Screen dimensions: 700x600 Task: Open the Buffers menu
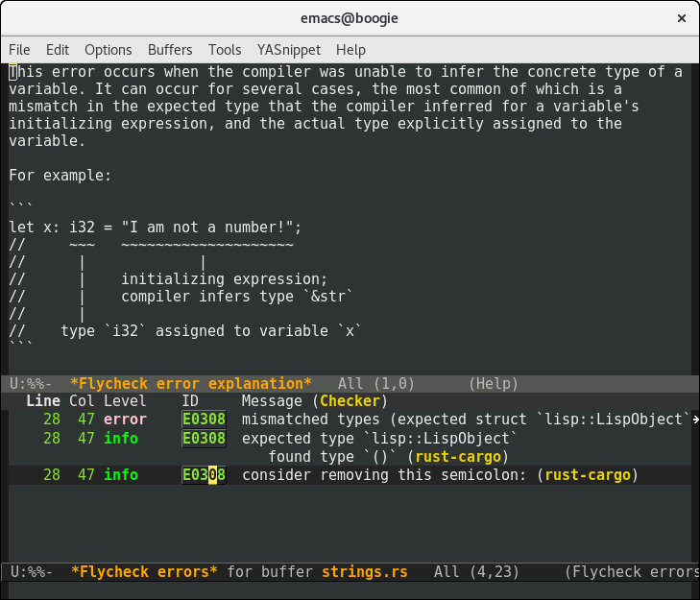pos(170,50)
